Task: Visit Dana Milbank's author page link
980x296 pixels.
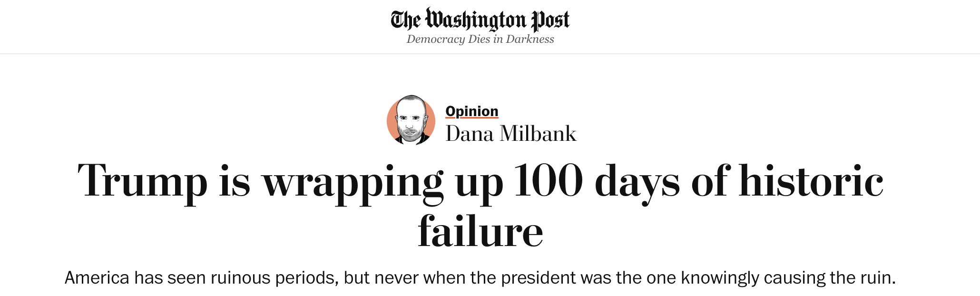Action: [511, 134]
